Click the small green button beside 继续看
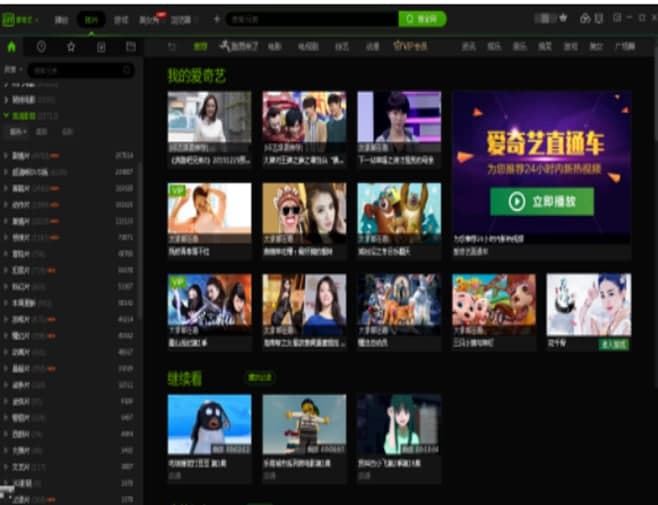658x505 pixels. tap(259, 378)
